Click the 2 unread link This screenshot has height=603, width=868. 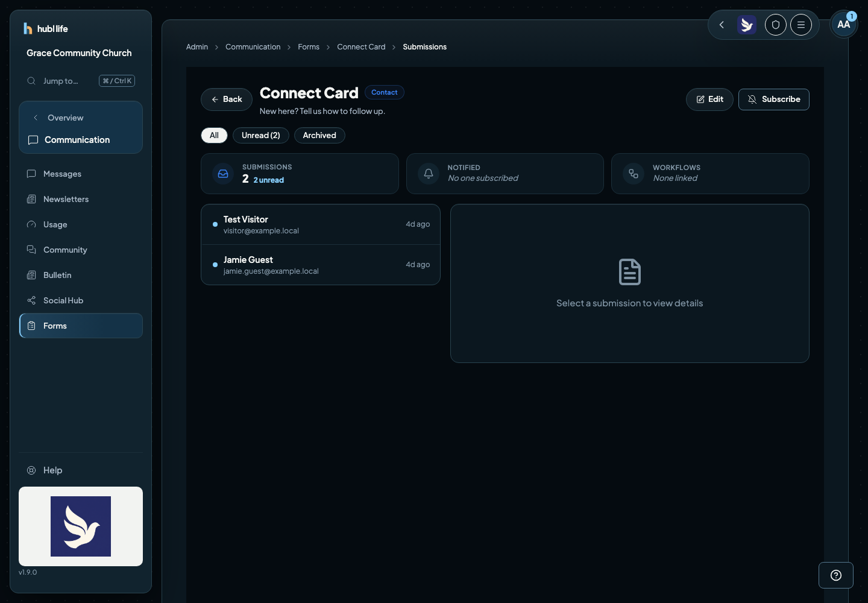[x=269, y=180]
